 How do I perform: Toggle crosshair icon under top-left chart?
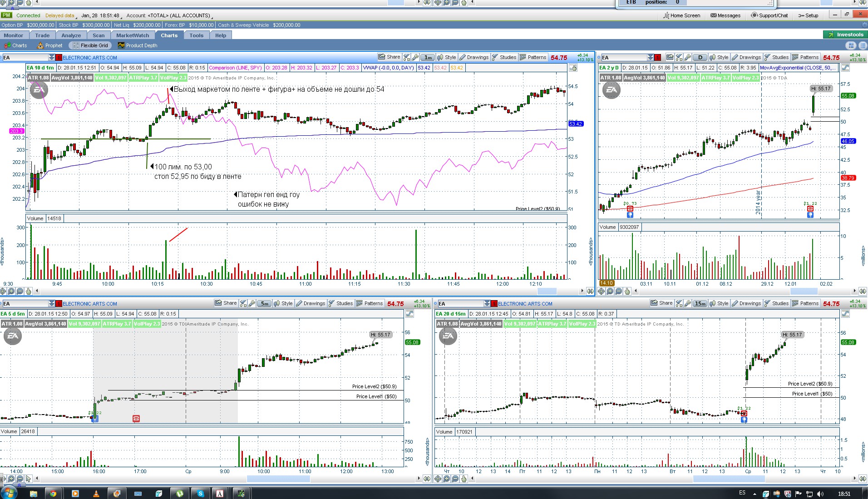tap(3, 291)
